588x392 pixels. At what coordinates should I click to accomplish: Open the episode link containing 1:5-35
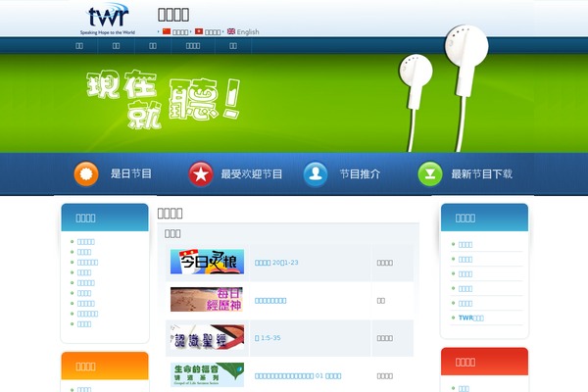point(268,338)
